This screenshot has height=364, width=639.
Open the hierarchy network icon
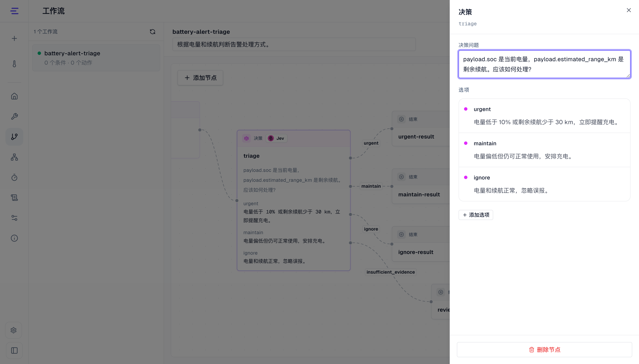pyautogui.click(x=14, y=157)
